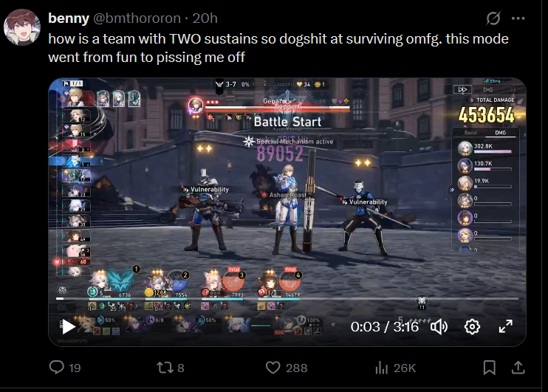Viewport: 548px width, 392px height.
Task: View tweet analytics bar chart icon
Action: tap(382, 368)
